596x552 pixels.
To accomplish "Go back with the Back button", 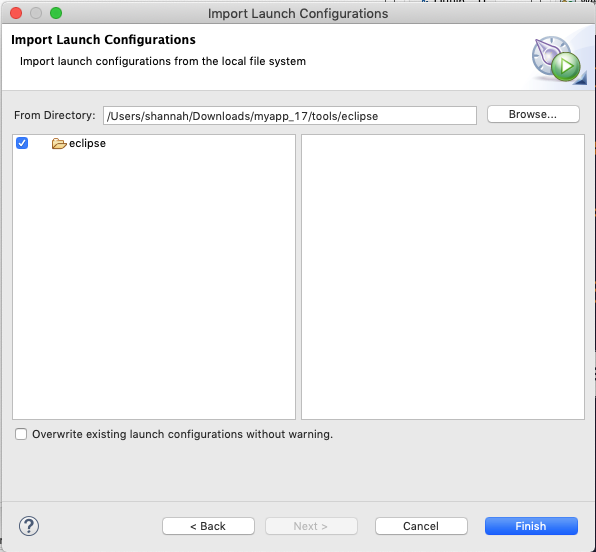I will [x=208, y=526].
